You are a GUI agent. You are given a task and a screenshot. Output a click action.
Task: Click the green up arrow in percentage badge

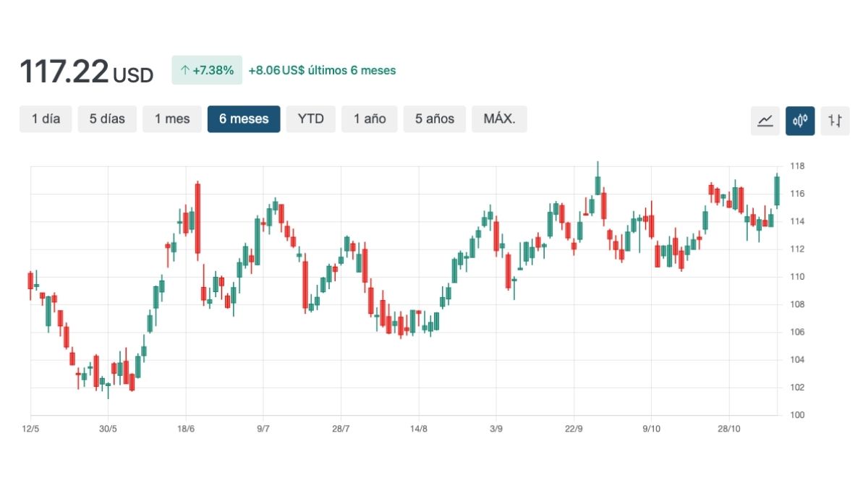[x=185, y=71]
